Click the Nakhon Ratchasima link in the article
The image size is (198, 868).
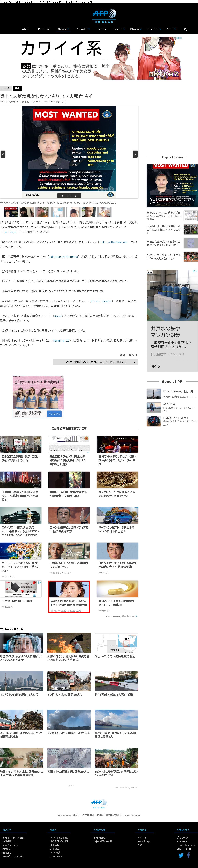(x=114, y=242)
